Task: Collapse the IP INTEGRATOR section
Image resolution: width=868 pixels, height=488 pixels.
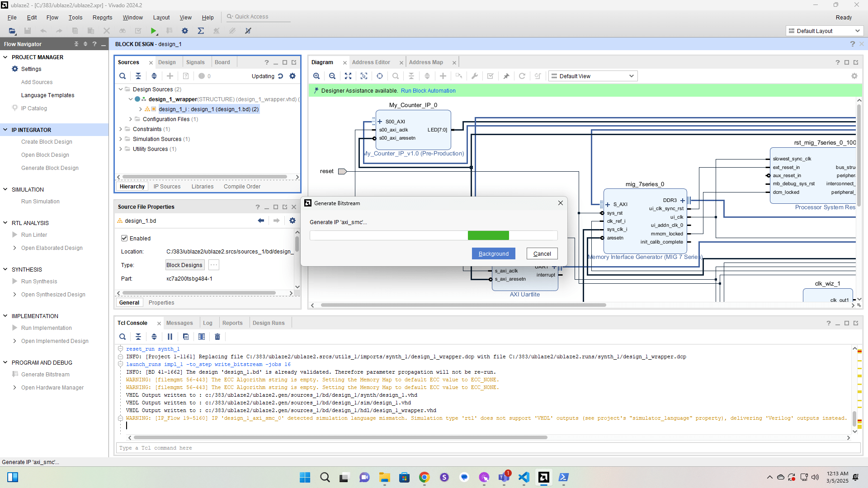Action: click(x=5, y=130)
